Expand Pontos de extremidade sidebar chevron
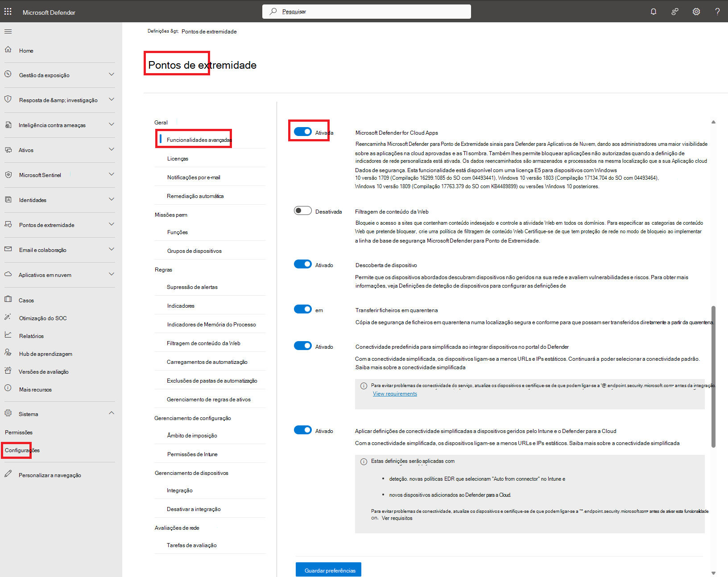 click(x=112, y=224)
